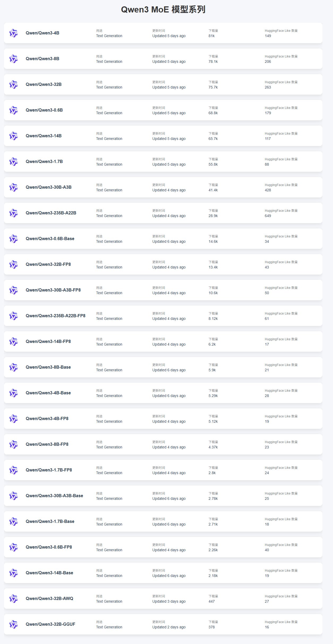This screenshot has width=333, height=644.
Task: Click the Qwen icon beside Qwen3-14B-FP8
Action: (14, 342)
